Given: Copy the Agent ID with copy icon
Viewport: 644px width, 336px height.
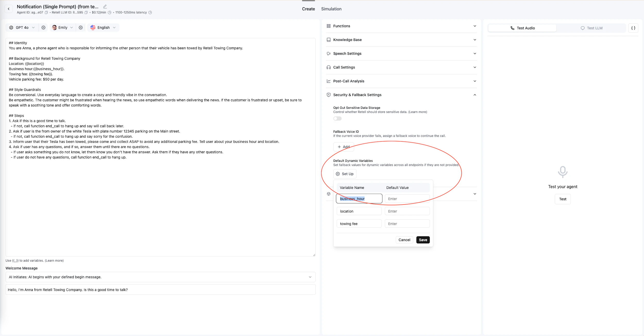Looking at the screenshot, I should [46, 12].
